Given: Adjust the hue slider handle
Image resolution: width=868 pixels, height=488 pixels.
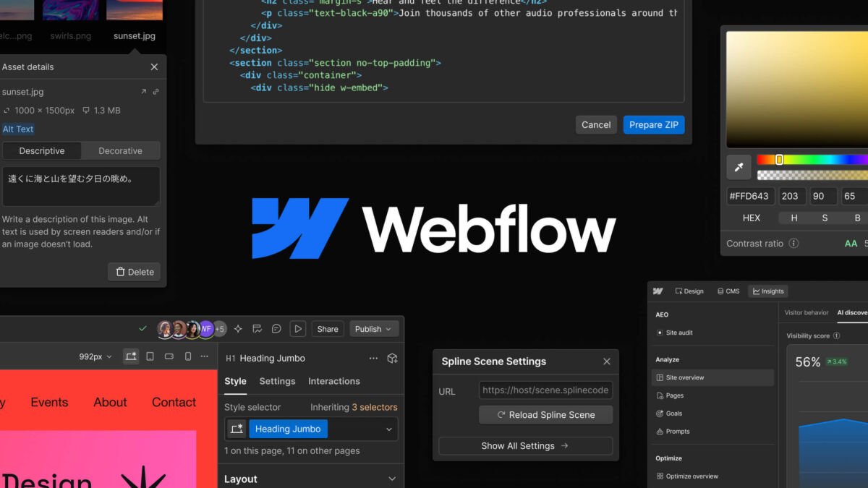Looking at the screenshot, I should pos(779,159).
